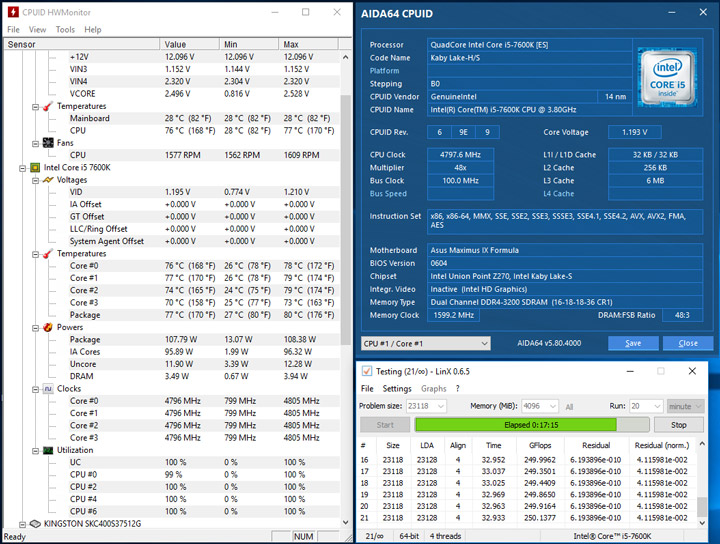720x544 pixels.
Task: Click the Residual (norm.) column header
Action: click(x=662, y=445)
